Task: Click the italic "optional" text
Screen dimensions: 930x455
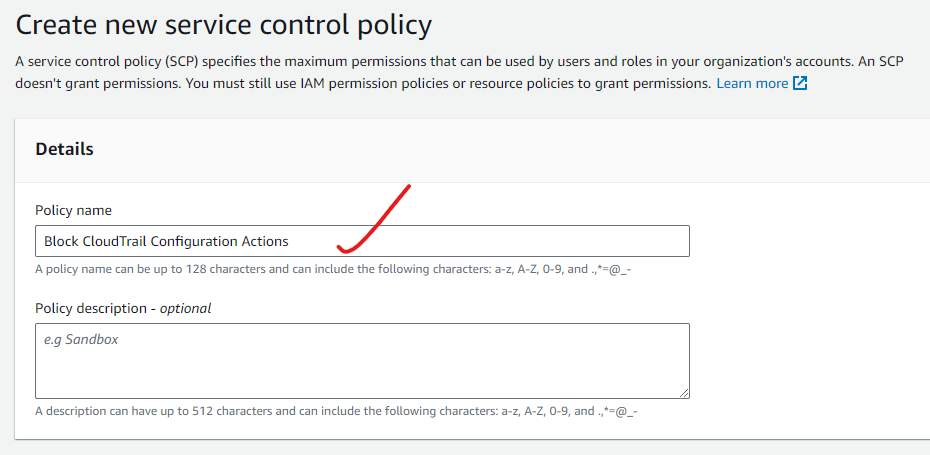Action: [x=186, y=308]
